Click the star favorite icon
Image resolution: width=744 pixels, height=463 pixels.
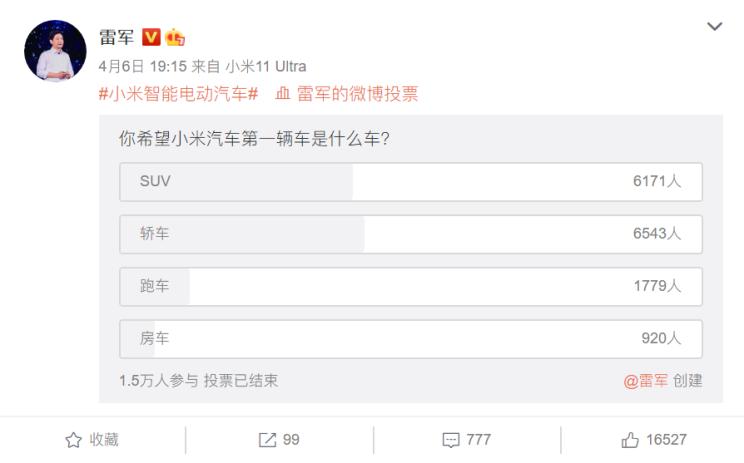pyautogui.click(x=73, y=440)
